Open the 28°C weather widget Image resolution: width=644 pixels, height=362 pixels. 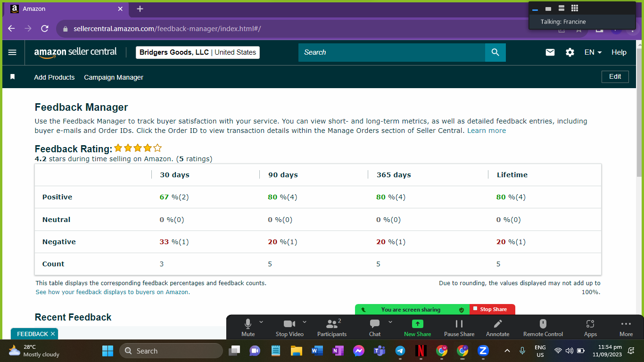click(34, 351)
